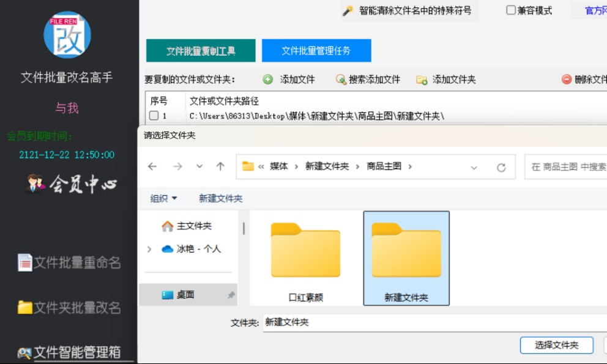This screenshot has height=364, width=607.
Task: Select 桌面 in the navigation pane
Action: click(188, 295)
